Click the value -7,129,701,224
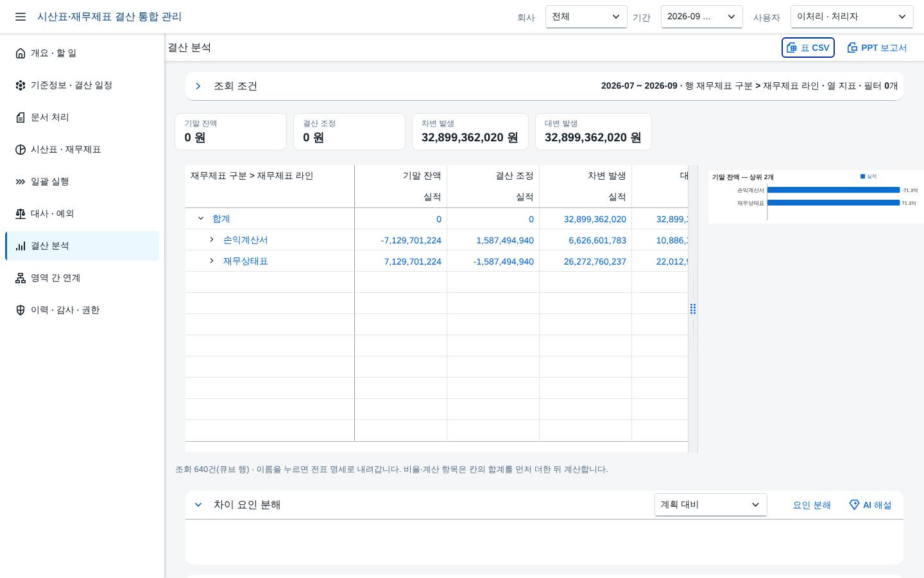 [411, 240]
